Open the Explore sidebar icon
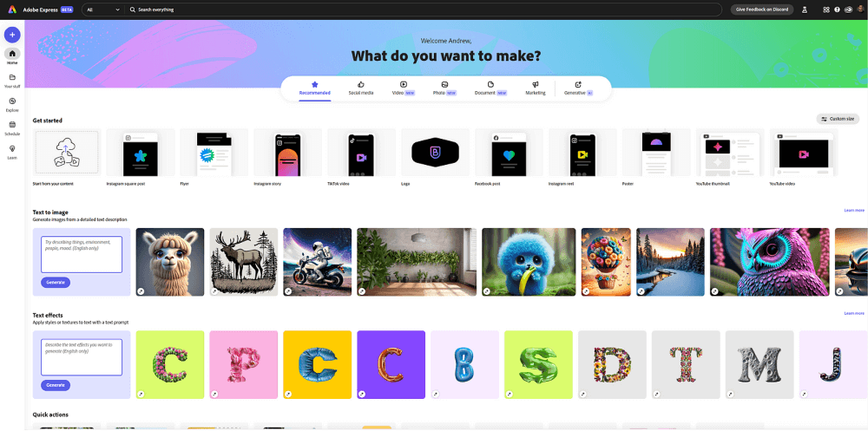The image size is (868, 431). [x=12, y=105]
